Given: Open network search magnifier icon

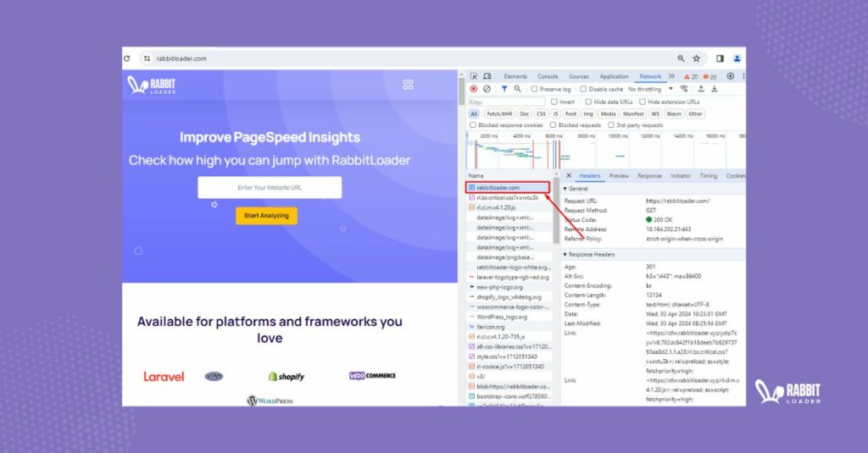Looking at the screenshot, I should [517, 89].
